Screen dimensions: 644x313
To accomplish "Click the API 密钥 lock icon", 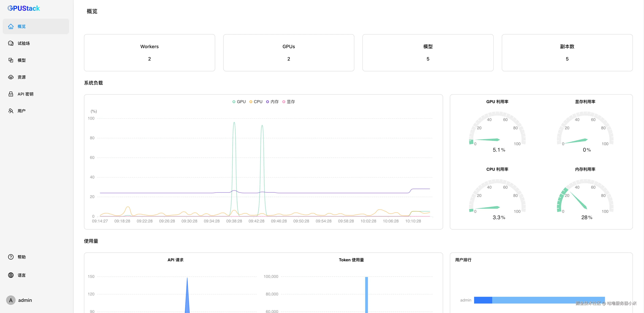I will tap(11, 94).
